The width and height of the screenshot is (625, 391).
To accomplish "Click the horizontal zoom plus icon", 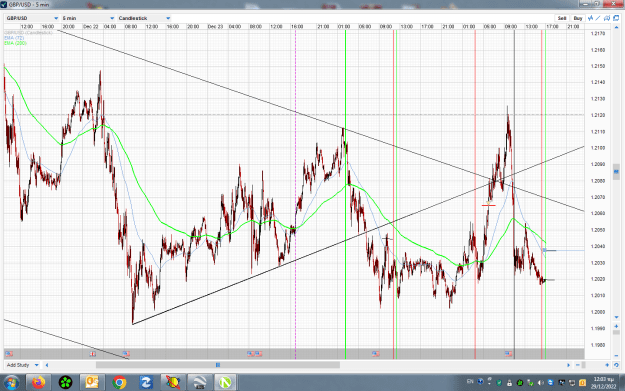I will point(607,365).
